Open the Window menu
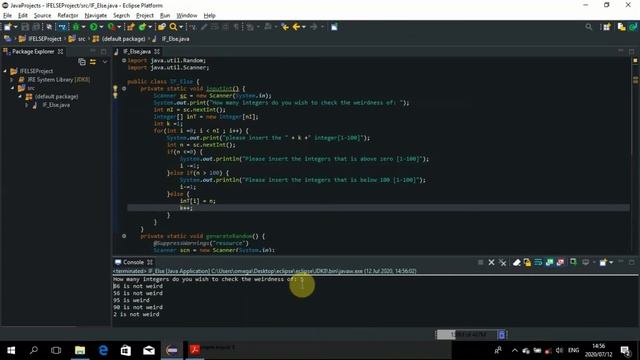The height and width of the screenshot is (360, 640). (187, 16)
